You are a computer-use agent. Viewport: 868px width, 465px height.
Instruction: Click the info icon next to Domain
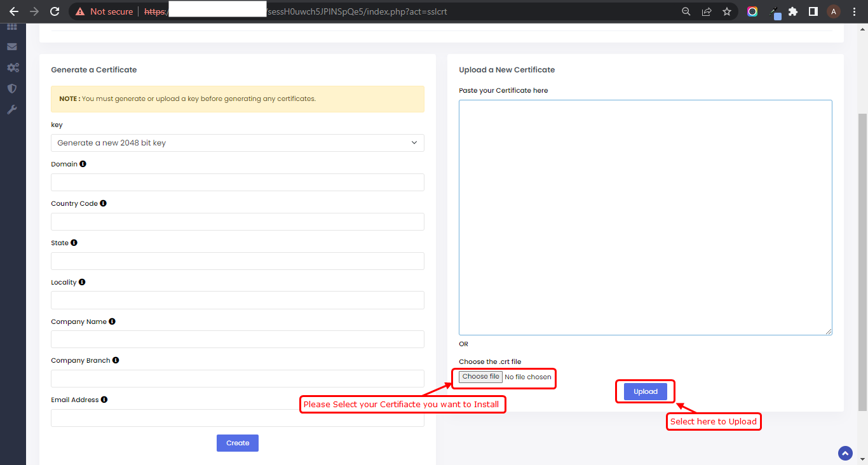(x=83, y=164)
